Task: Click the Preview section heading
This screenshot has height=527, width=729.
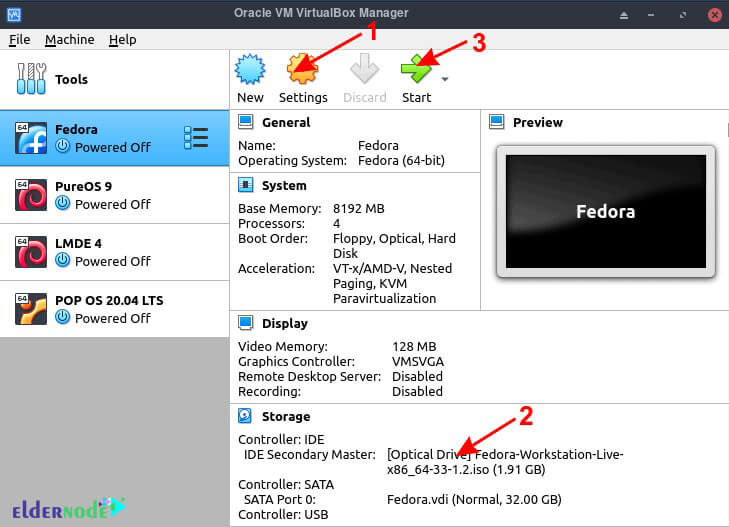Action: pos(537,122)
